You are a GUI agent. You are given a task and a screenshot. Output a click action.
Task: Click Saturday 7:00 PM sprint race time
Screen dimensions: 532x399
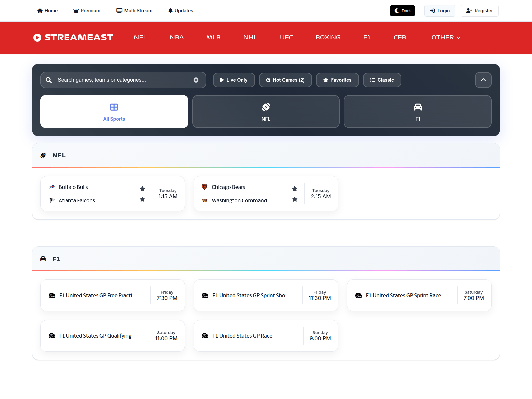coord(474,295)
